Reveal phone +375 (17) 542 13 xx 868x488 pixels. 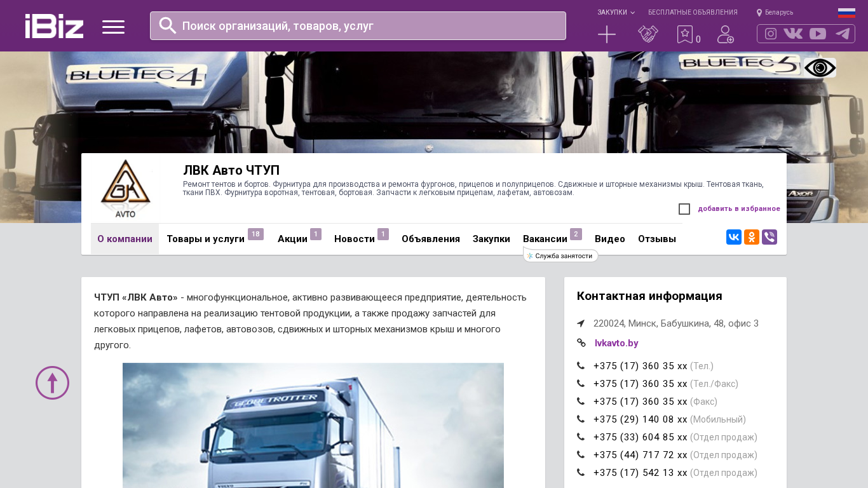(x=641, y=473)
